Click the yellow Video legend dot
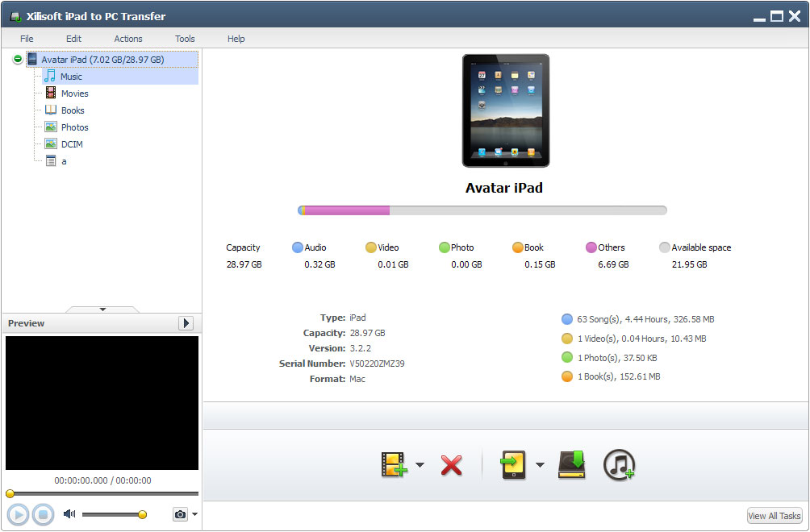The height and width of the screenshot is (532, 810). click(371, 247)
